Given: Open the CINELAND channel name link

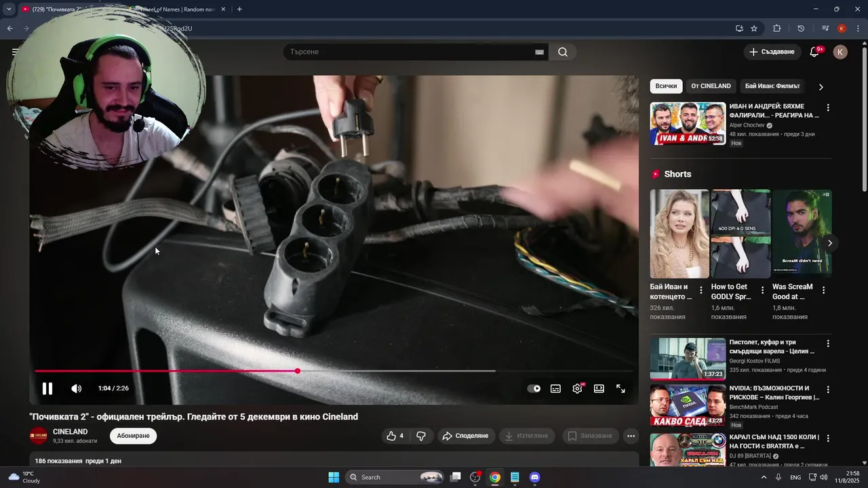Looking at the screenshot, I should (x=70, y=432).
